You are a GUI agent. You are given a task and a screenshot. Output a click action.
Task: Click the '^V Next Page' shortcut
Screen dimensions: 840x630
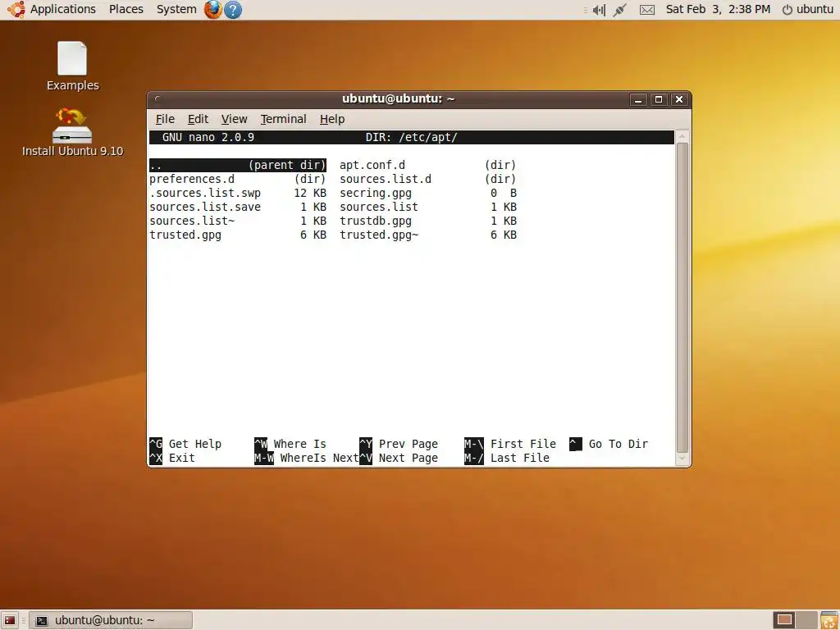[399, 458]
